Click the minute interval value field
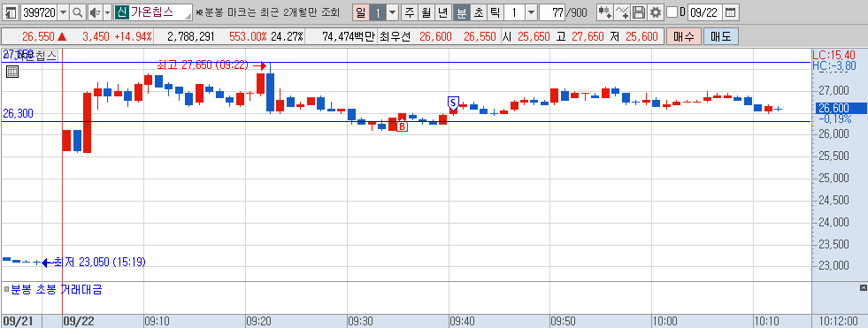 point(514,11)
